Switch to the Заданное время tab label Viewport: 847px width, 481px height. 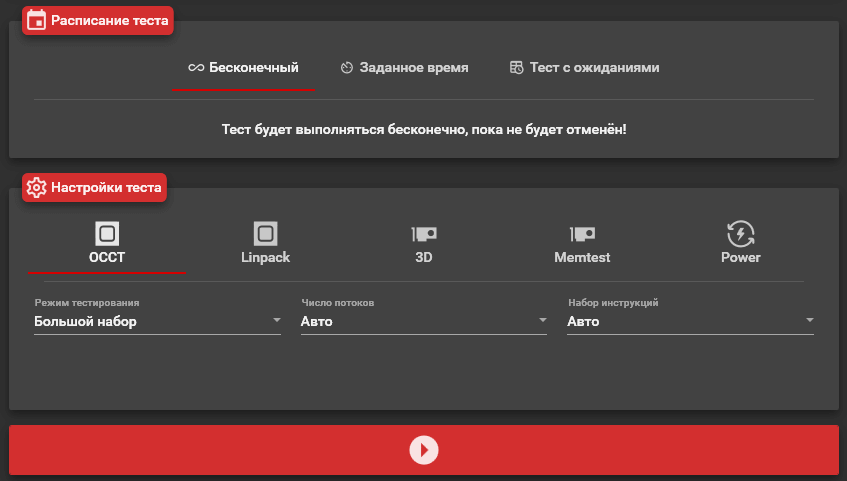[414, 68]
